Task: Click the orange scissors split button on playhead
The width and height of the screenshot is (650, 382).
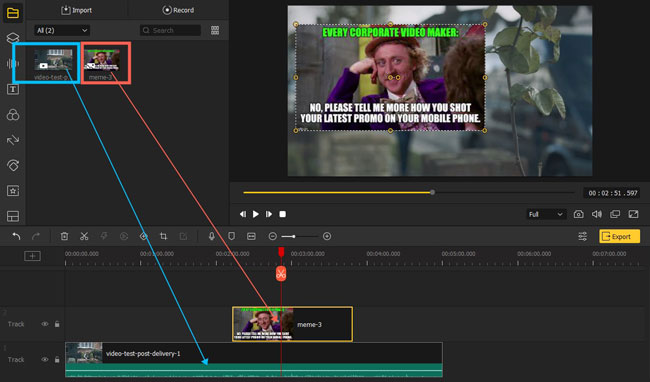Action: (281, 273)
